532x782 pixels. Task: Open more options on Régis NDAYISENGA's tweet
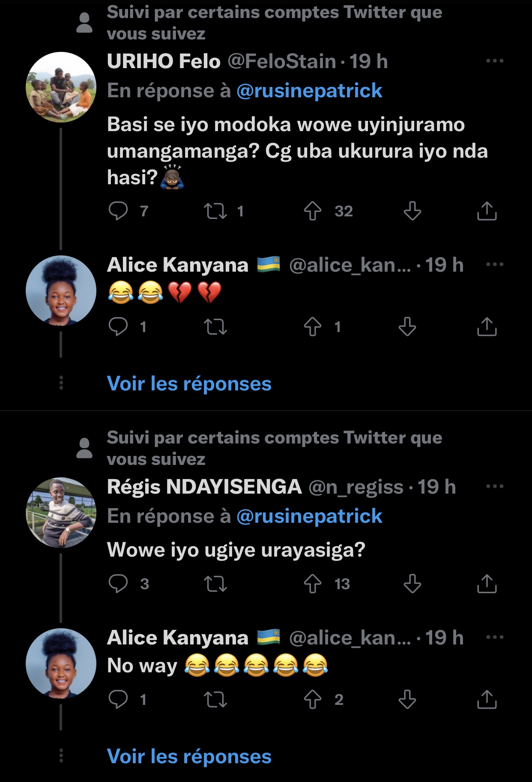pyautogui.click(x=495, y=486)
